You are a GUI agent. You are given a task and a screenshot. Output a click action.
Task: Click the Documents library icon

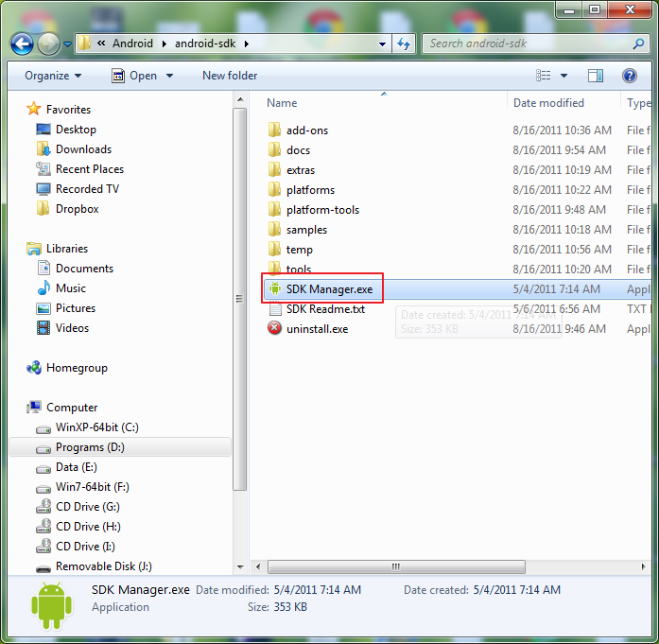pos(43,269)
